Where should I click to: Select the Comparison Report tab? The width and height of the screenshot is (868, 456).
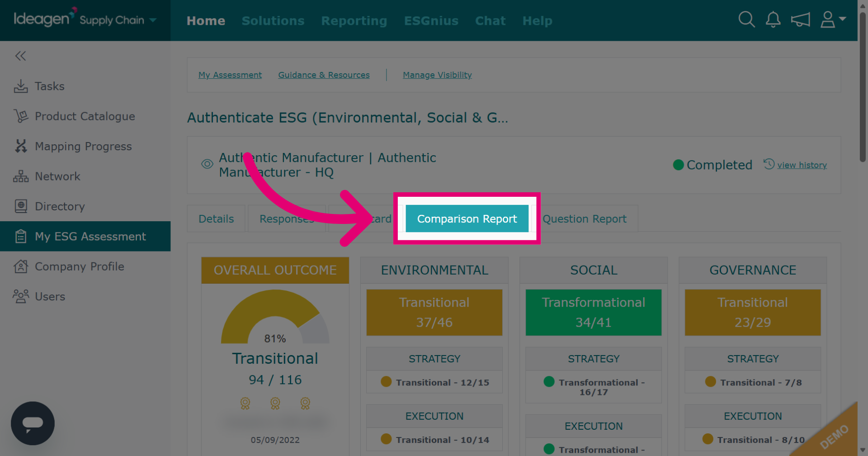(x=467, y=218)
